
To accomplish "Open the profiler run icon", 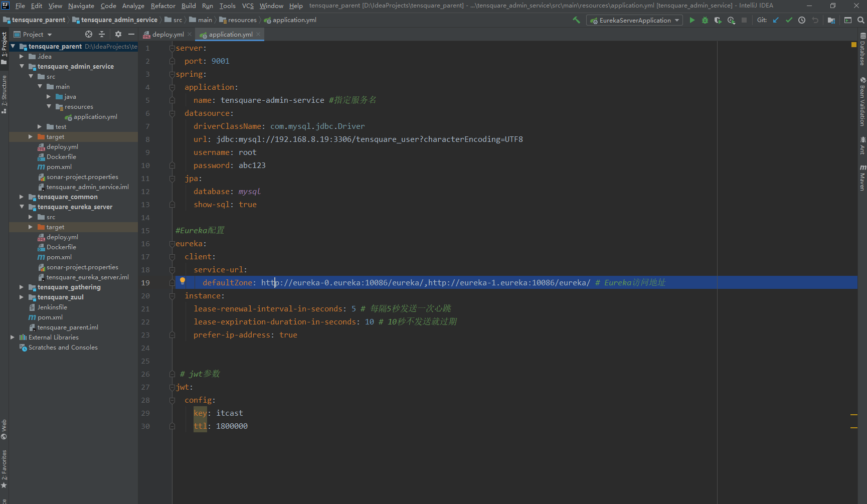I will point(731,20).
